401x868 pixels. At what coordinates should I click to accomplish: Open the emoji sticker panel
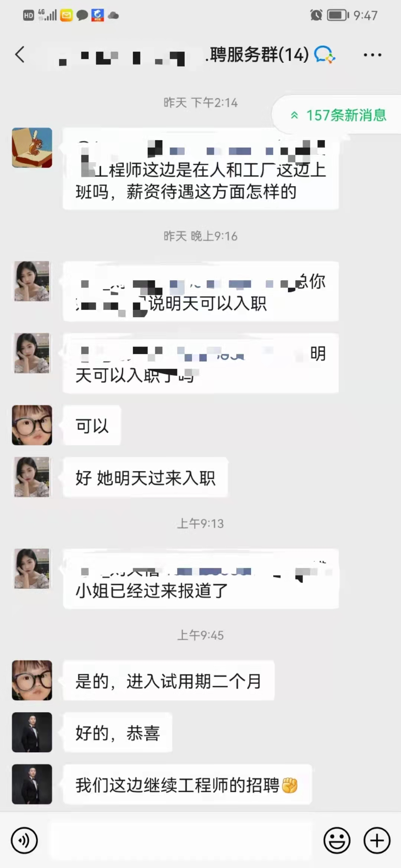click(x=337, y=840)
